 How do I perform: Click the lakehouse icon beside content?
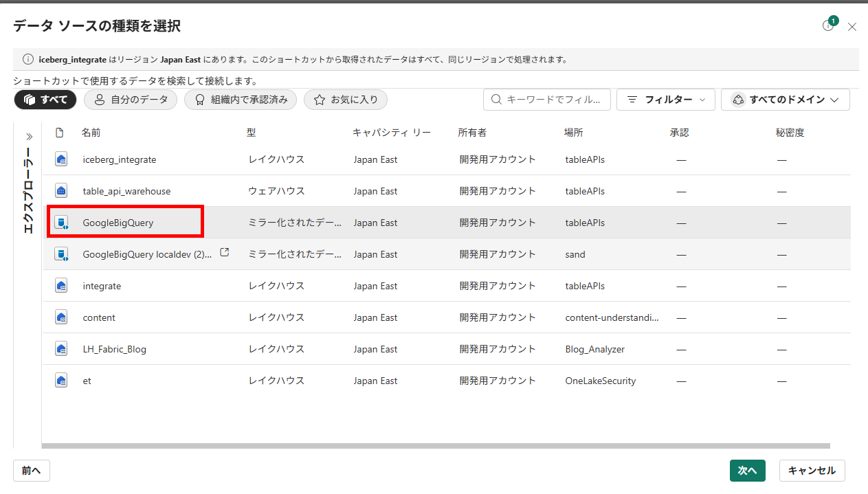(x=61, y=317)
